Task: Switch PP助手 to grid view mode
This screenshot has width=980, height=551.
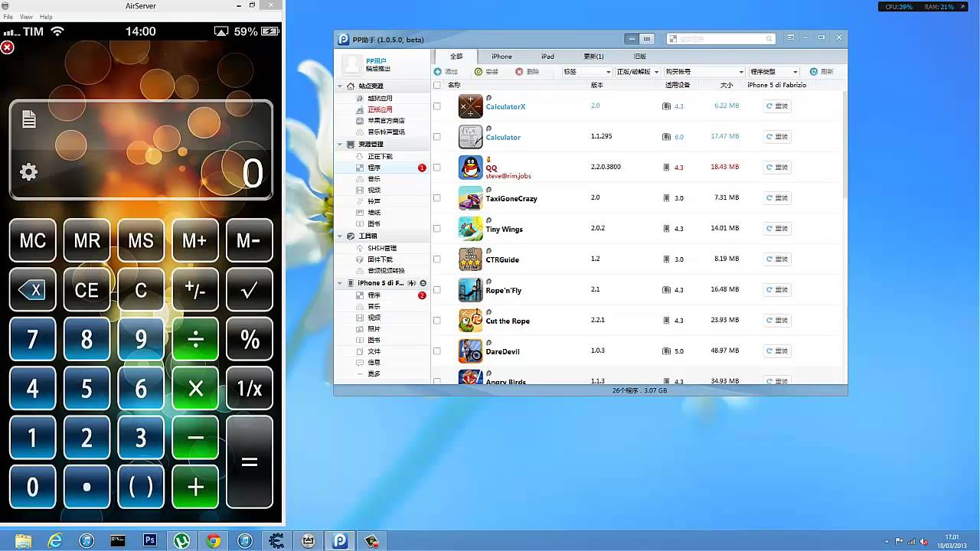Action: [x=647, y=39]
